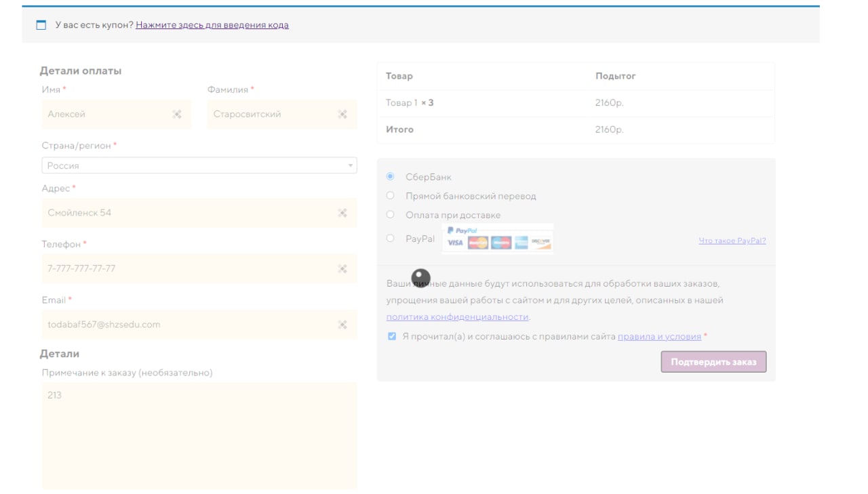Open the Страна/регион dropdown

point(199,165)
